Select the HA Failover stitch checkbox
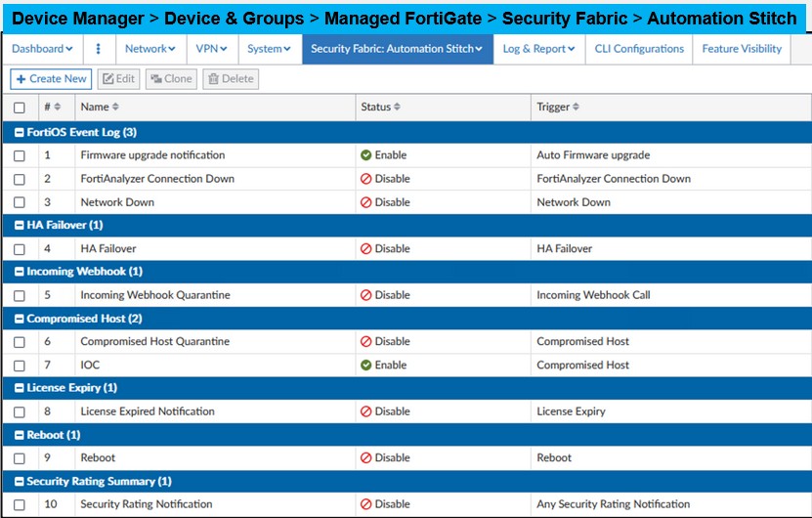This screenshot has height=518, width=812. (x=20, y=249)
